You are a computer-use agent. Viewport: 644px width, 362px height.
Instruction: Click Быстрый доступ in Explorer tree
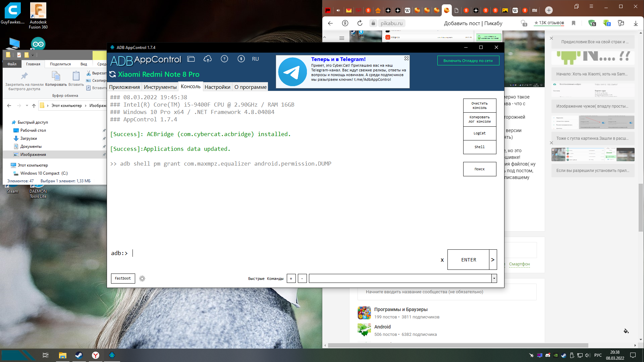pyautogui.click(x=33, y=122)
